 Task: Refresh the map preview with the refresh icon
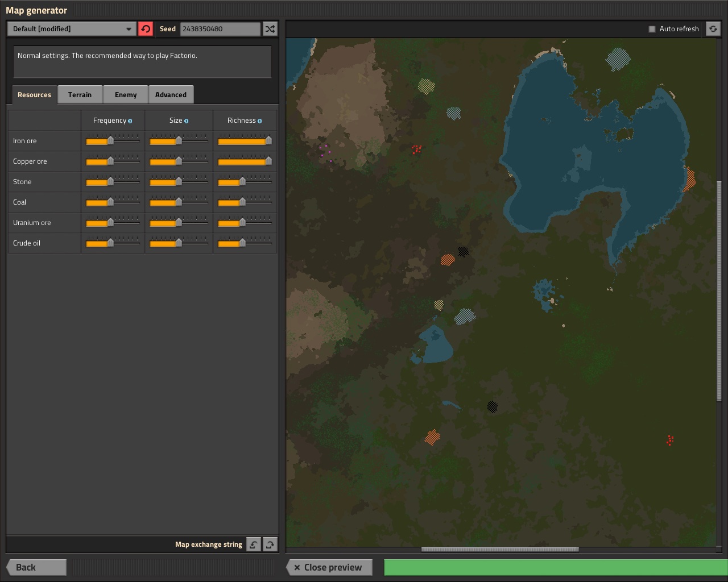point(713,28)
